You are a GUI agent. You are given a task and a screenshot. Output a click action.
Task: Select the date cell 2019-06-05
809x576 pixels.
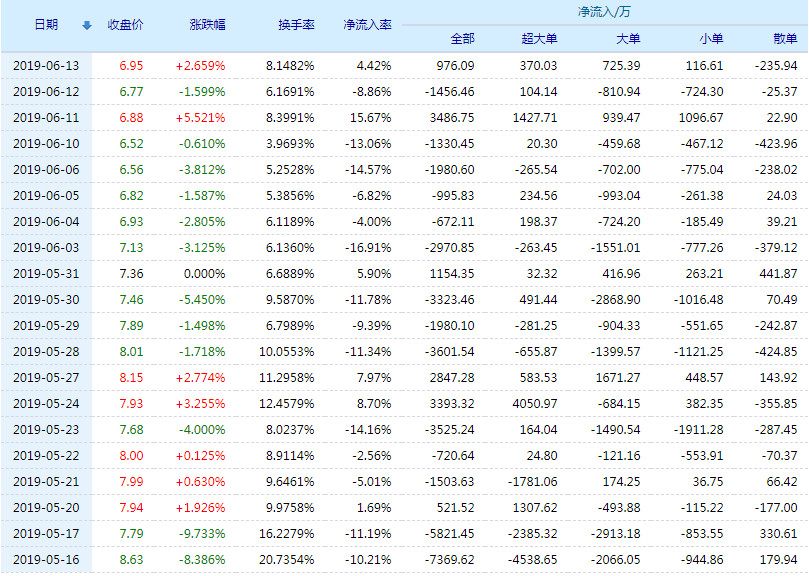46,196
